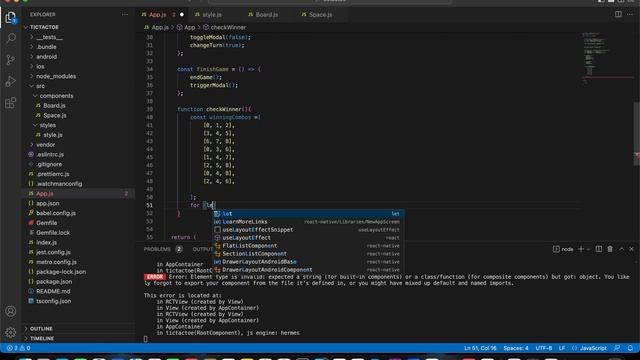Open the Explorer view in activity bar
The image size is (640, 360).
(x=11, y=18)
